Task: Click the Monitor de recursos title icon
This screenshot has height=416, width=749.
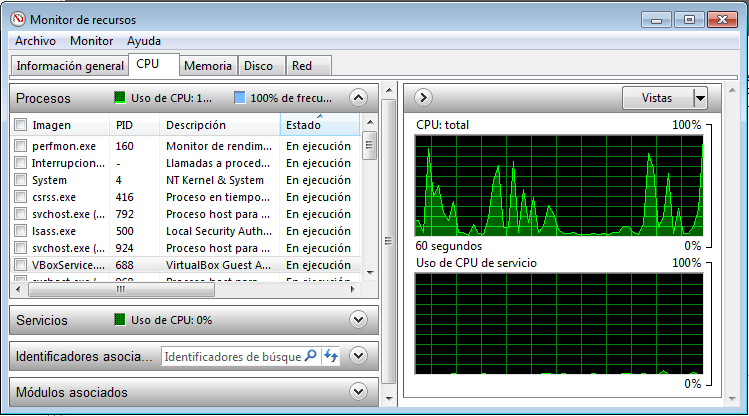Action: click(18, 19)
